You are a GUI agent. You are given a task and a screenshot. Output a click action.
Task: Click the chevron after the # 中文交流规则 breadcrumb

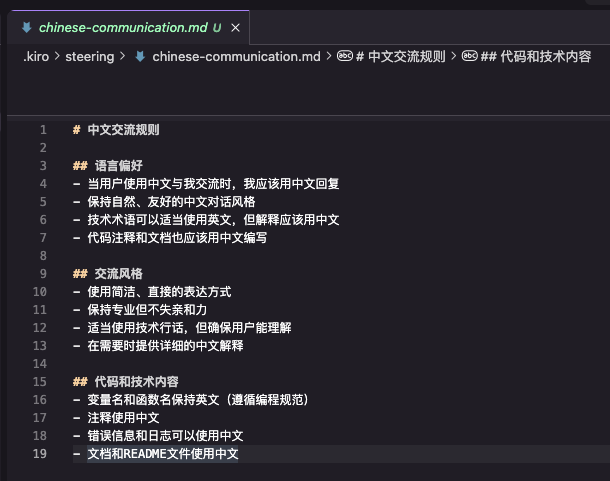pos(453,57)
